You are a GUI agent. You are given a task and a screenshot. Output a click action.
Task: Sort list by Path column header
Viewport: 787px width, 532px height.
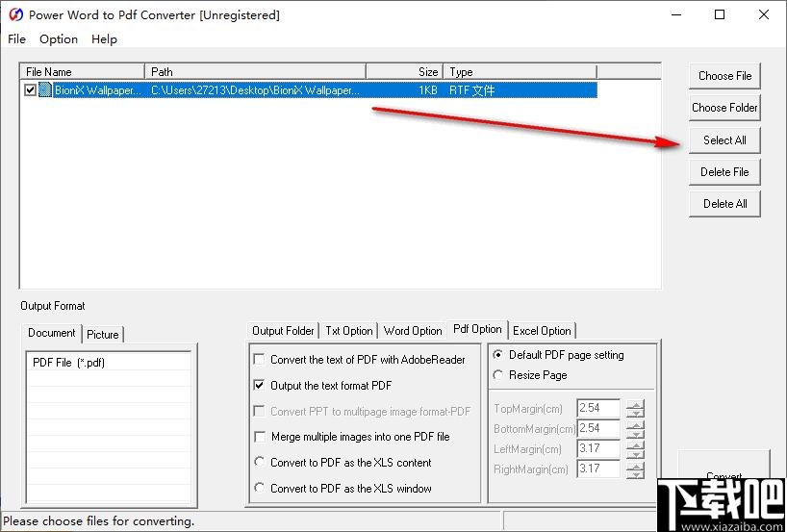click(256, 72)
